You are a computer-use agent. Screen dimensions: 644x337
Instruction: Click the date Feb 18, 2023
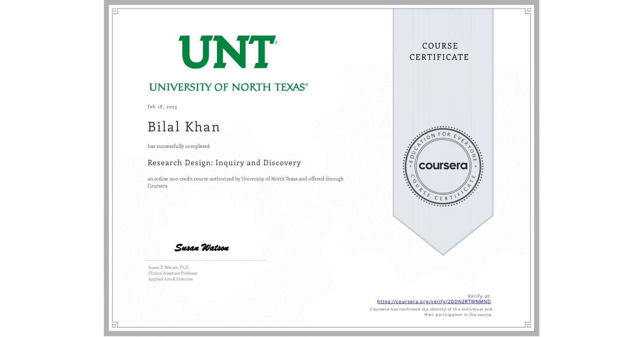[x=162, y=106]
